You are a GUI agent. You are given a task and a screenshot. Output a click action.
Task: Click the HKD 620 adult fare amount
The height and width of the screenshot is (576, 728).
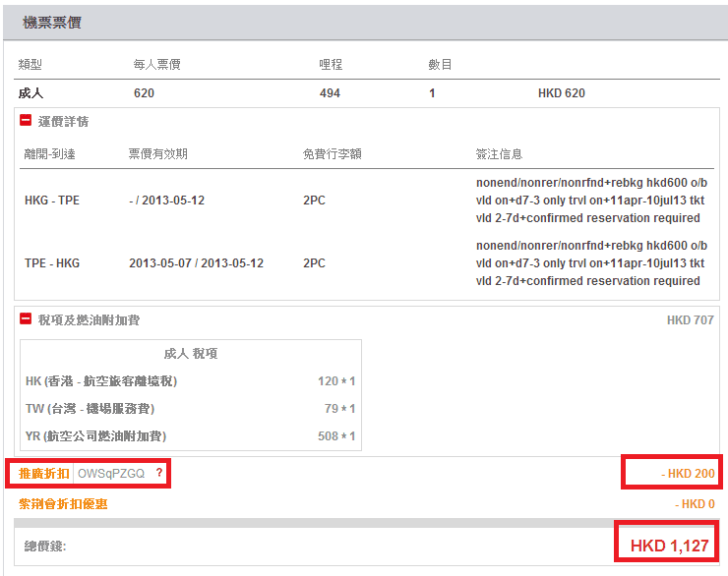point(561,93)
